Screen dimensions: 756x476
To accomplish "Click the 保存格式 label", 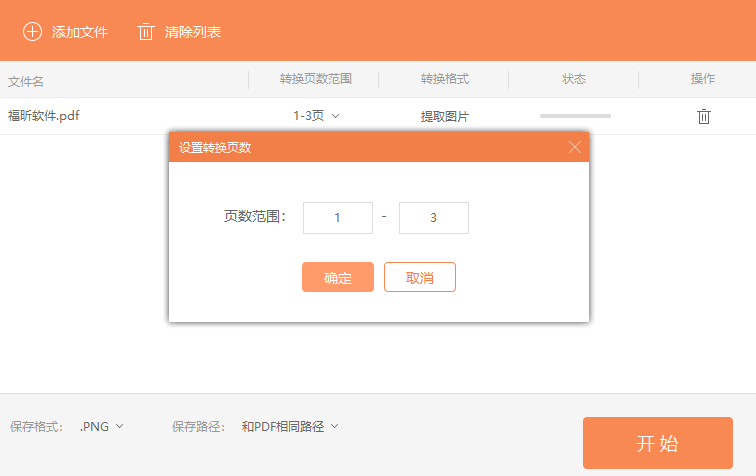I will point(36,427).
